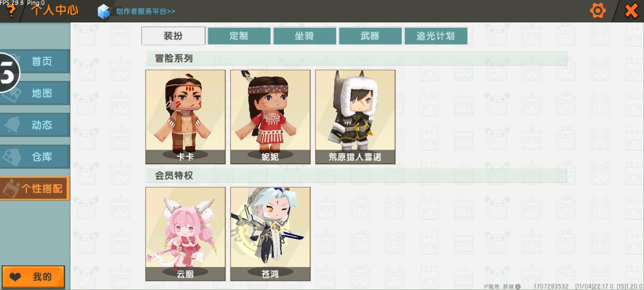Click the 我的 heart button

(33, 277)
